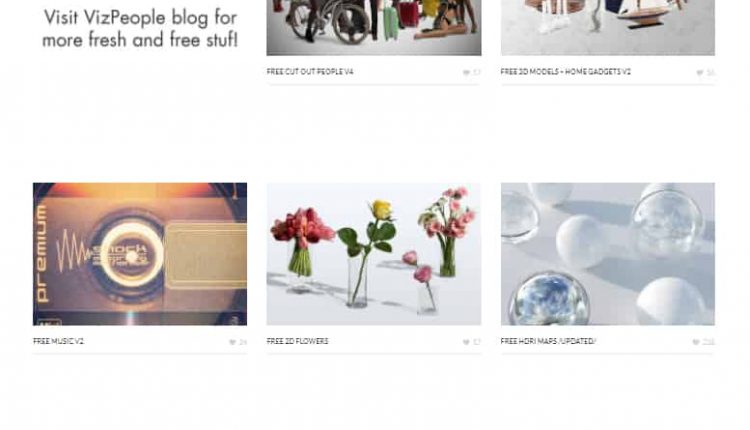Visit the VizPeople blog promo text
This screenshot has width=750, height=430.
click(140, 28)
